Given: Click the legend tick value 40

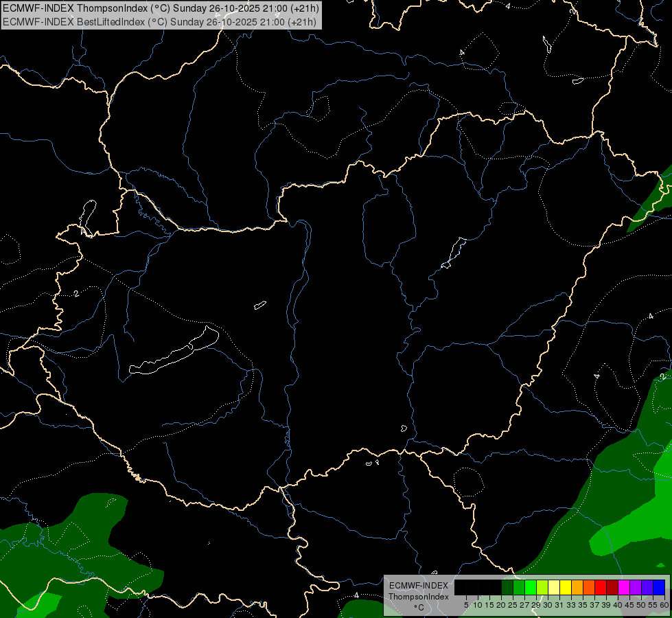Looking at the screenshot, I should coord(618,605).
